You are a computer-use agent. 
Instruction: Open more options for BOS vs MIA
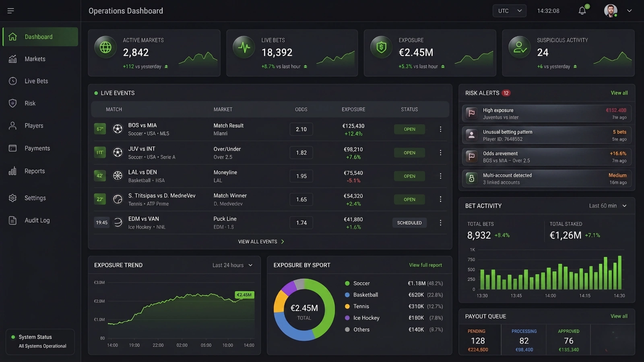pyautogui.click(x=440, y=129)
